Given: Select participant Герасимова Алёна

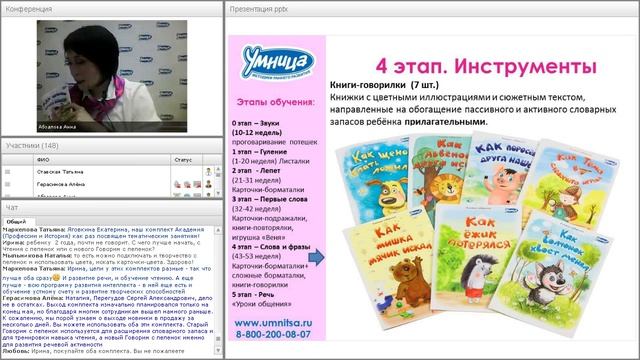Looking at the screenshot, I should [61, 184].
